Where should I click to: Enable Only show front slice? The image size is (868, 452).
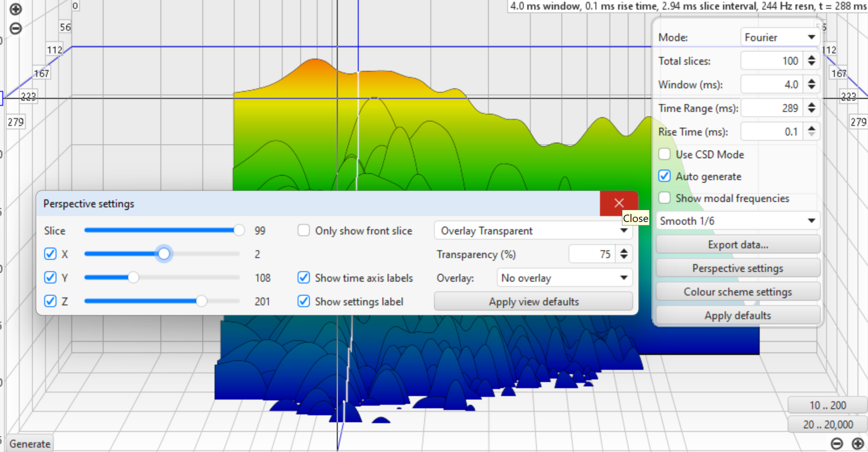[303, 230]
